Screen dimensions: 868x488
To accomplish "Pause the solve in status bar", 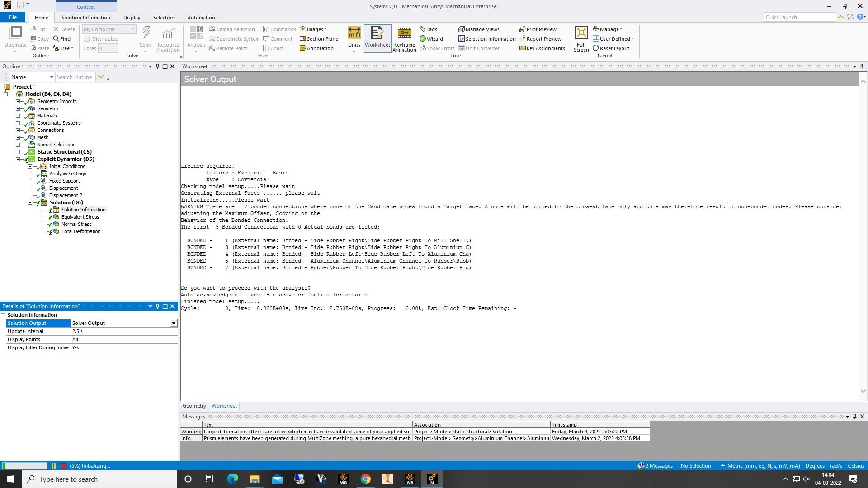I will [54, 466].
